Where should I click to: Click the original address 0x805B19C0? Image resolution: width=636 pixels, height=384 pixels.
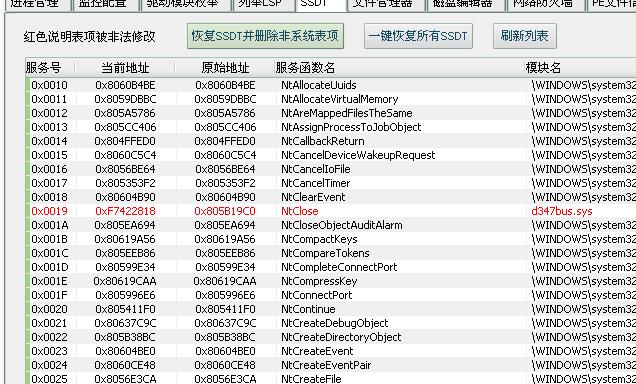click(x=225, y=211)
